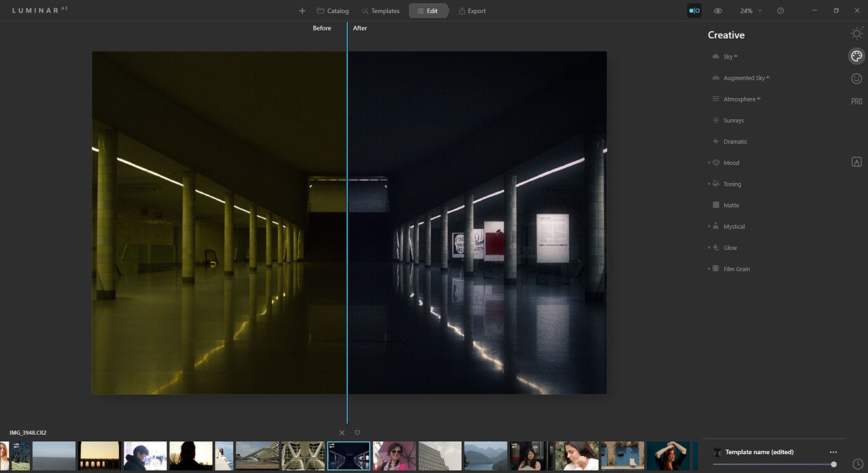Open the edit history panel
Viewport: 868px width, 473px height.
pos(857,464)
